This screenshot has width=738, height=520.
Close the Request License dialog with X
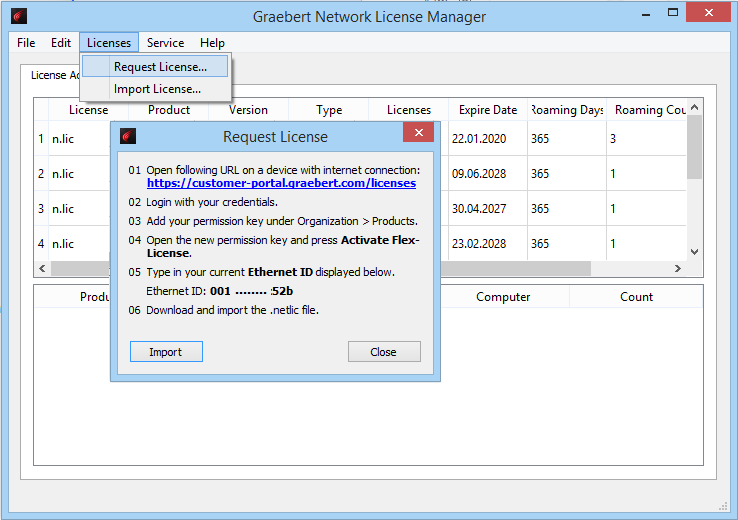coord(418,132)
